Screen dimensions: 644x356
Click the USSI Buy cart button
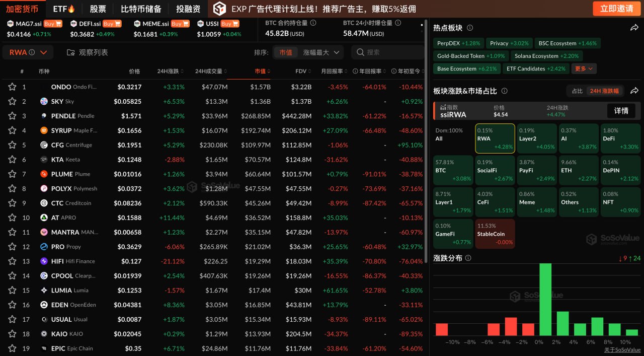click(x=230, y=24)
